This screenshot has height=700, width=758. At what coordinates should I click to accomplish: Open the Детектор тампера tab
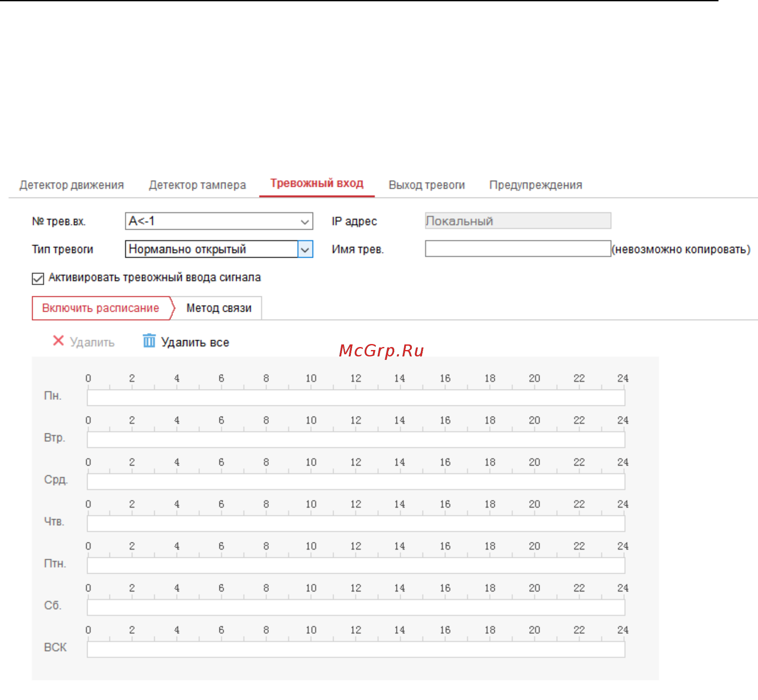tap(197, 185)
